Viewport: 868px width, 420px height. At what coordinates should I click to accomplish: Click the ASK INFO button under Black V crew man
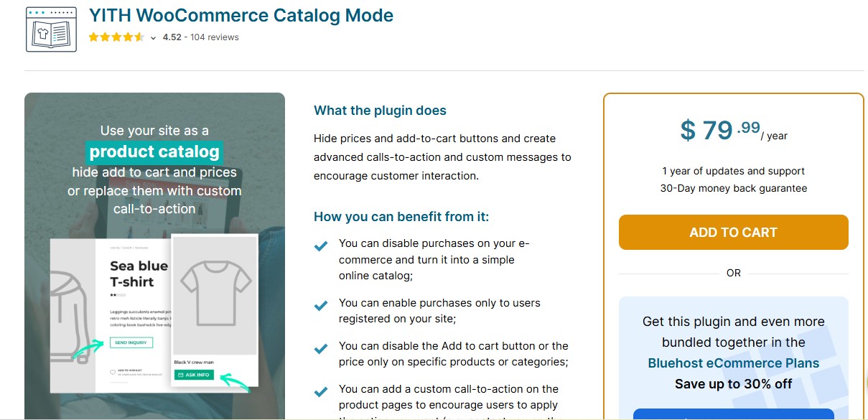click(x=194, y=374)
